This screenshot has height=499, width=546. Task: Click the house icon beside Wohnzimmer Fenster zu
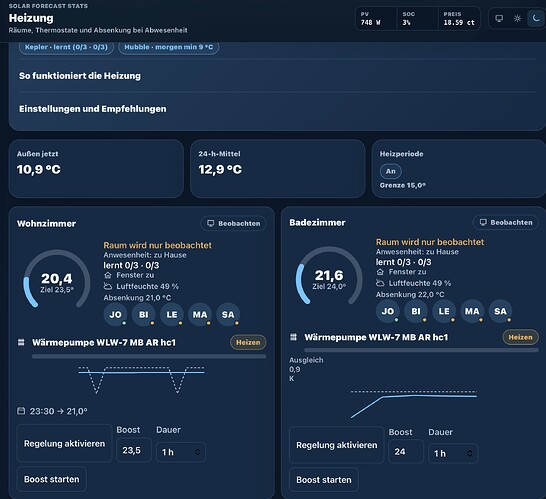click(108, 275)
